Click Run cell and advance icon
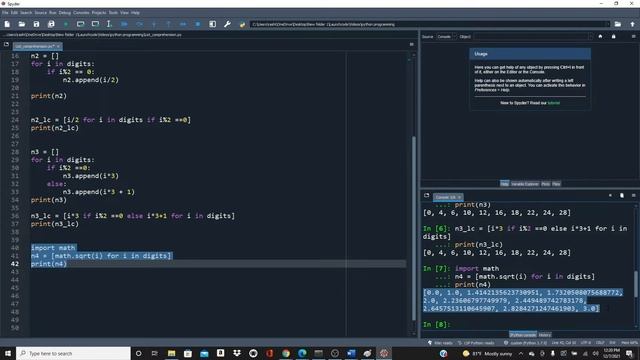This screenshot has width=640, height=360. [95, 24]
